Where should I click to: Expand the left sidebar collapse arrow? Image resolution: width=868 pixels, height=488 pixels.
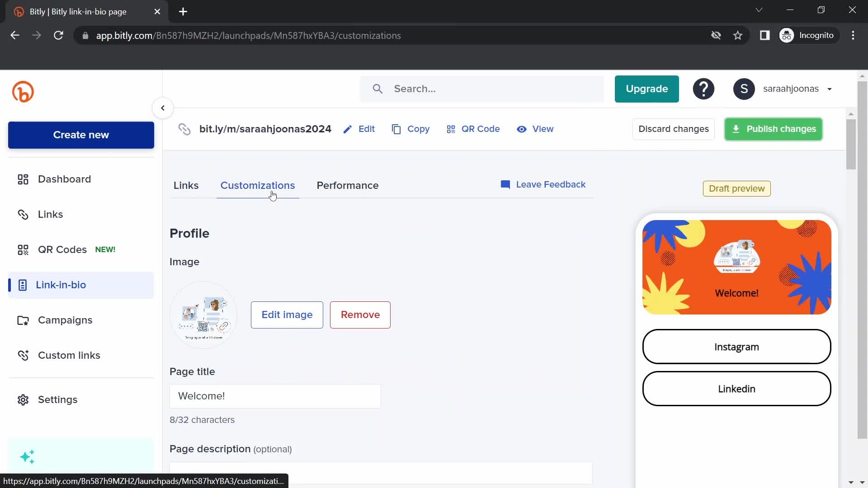click(163, 108)
